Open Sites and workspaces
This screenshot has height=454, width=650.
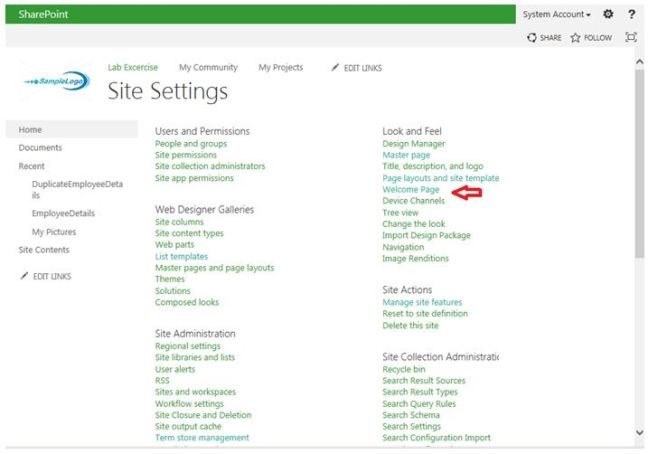195,392
